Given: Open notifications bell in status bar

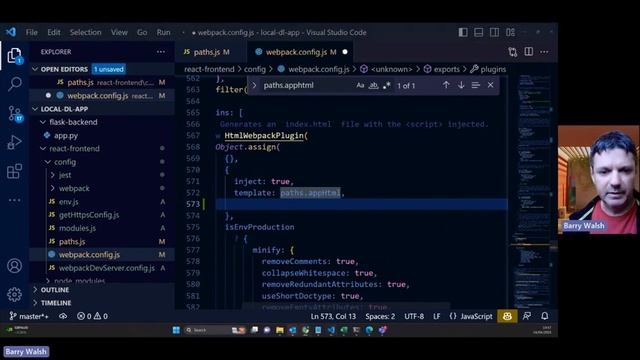Looking at the screenshot, I should tap(544, 316).
